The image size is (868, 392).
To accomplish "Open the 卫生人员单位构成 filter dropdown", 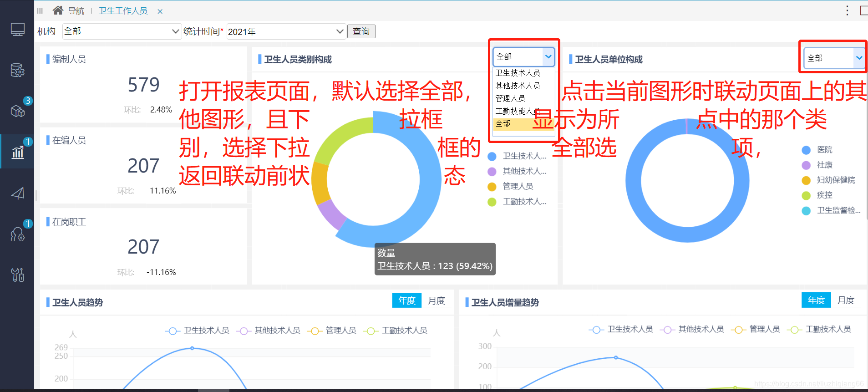I will click(835, 58).
